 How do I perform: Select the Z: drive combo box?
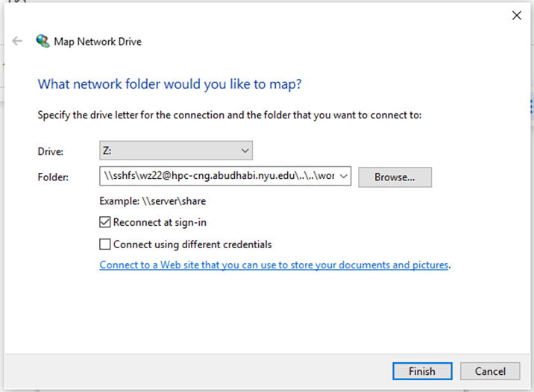pos(175,151)
